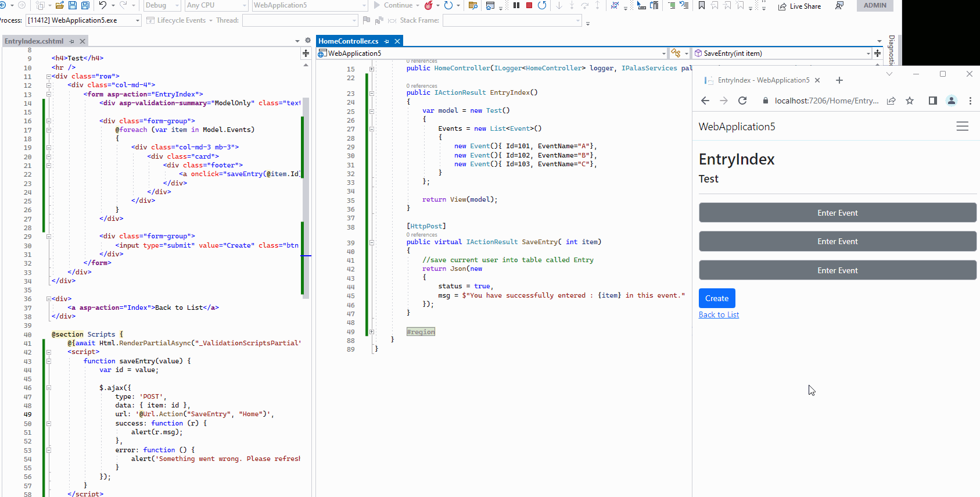
Task: Click the Hot Reload flame icon
Action: [x=429, y=5]
